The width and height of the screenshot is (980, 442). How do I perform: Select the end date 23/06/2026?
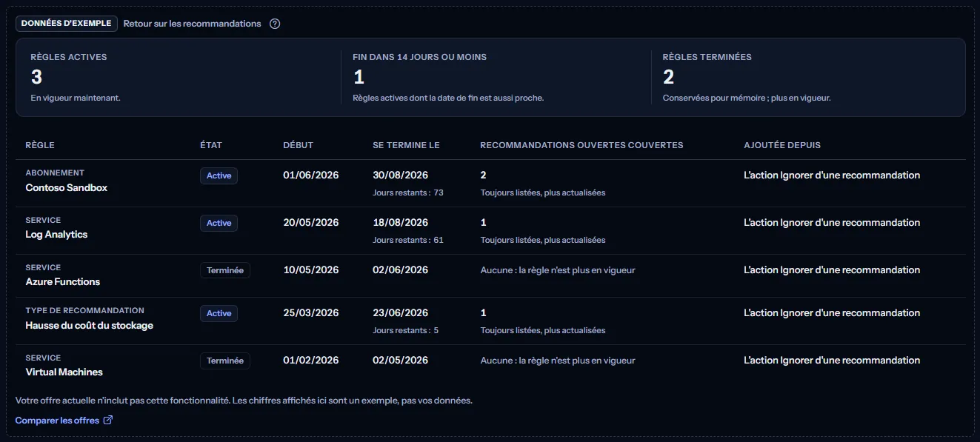pyautogui.click(x=401, y=313)
